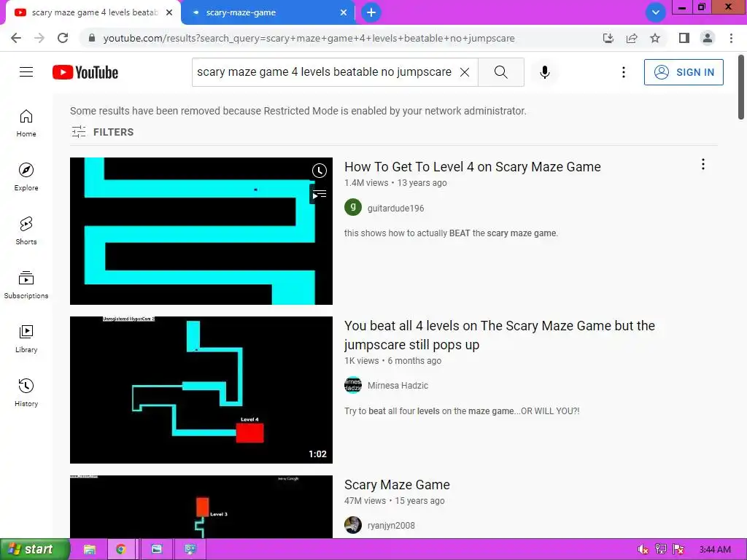
Task: Close the scary-maze-game tab
Action: (x=344, y=12)
